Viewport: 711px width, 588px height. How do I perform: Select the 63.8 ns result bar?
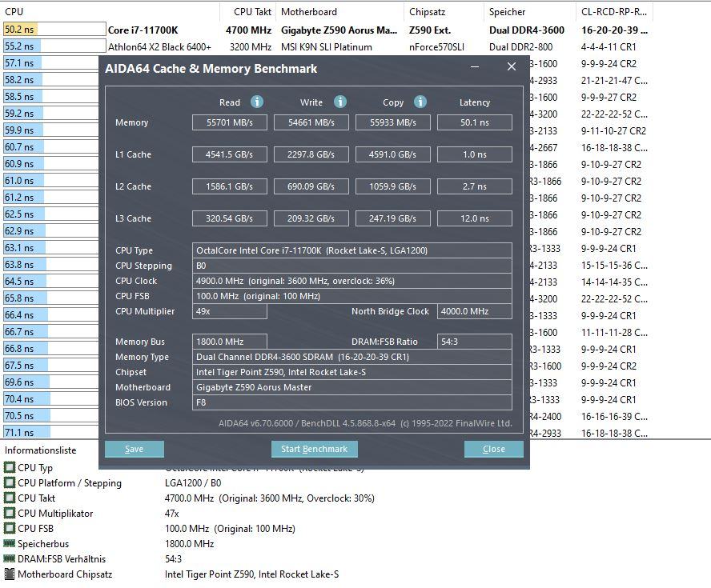click(50, 264)
